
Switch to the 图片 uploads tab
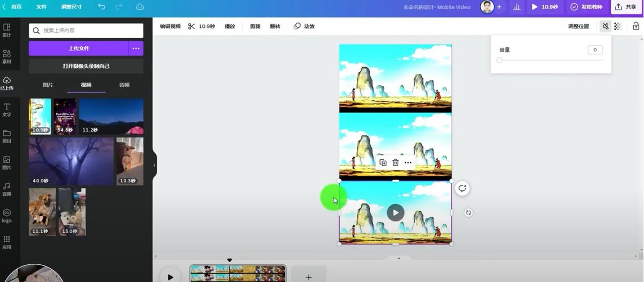click(48, 85)
